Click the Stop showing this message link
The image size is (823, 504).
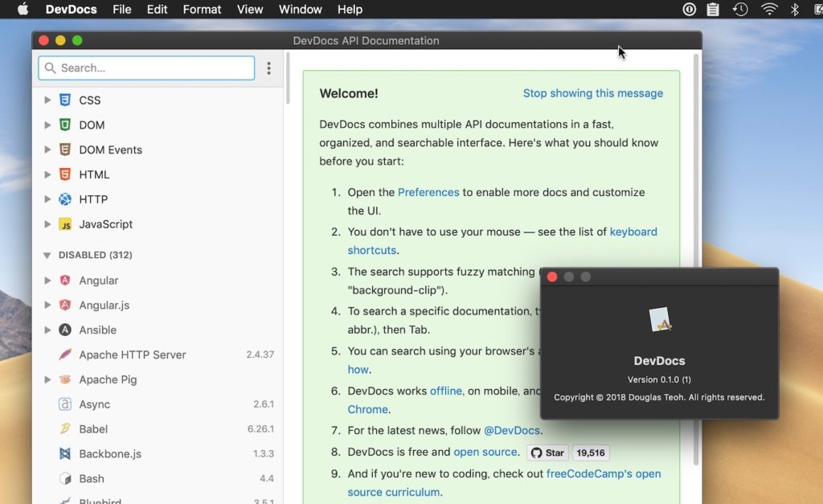593,93
